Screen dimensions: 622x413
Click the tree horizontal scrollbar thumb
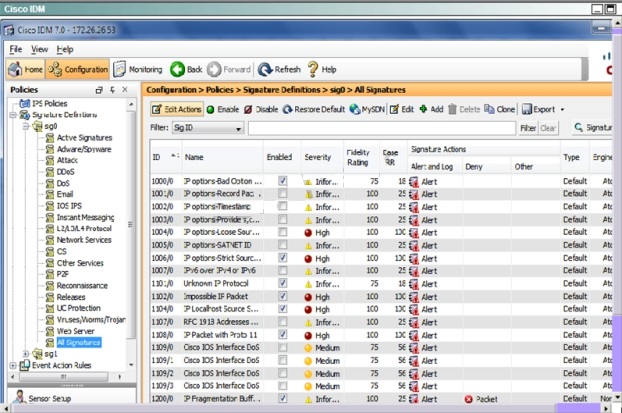pos(63,377)
